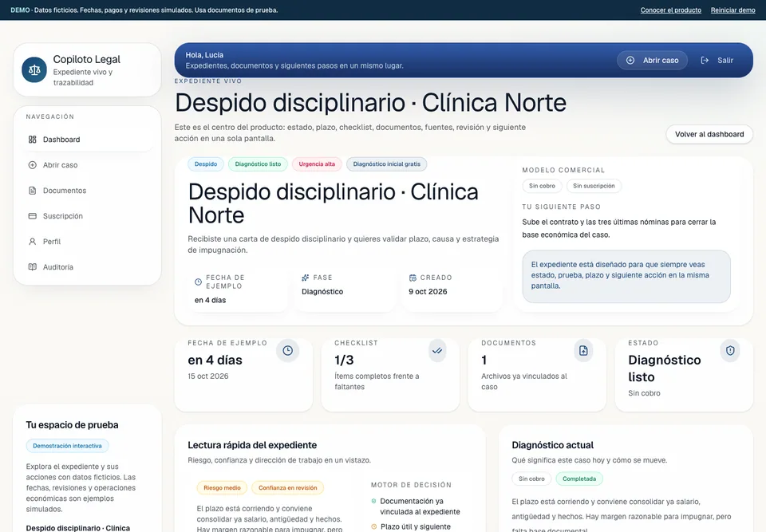Click the small clock icon next to FECHA DE EJEMPLO label
This screenshot has height=532, width=766.
tap(199, 282)
